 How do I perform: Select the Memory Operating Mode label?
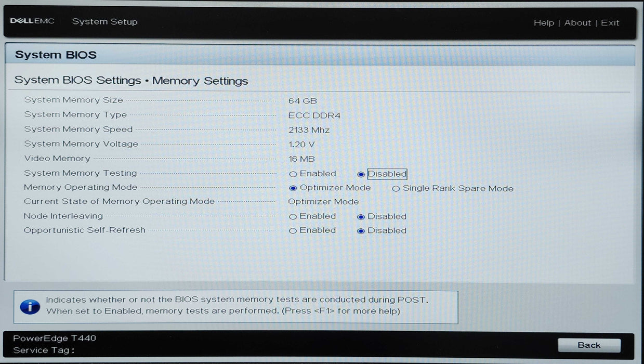(81, 187)
